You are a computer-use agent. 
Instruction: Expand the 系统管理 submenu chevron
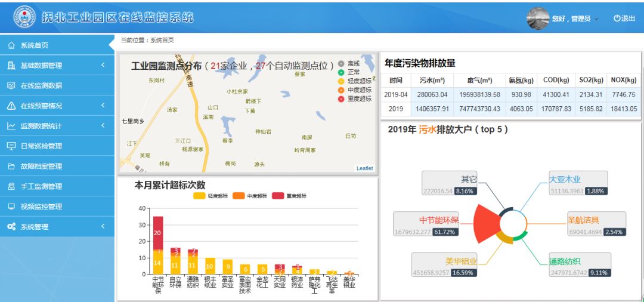103,226
